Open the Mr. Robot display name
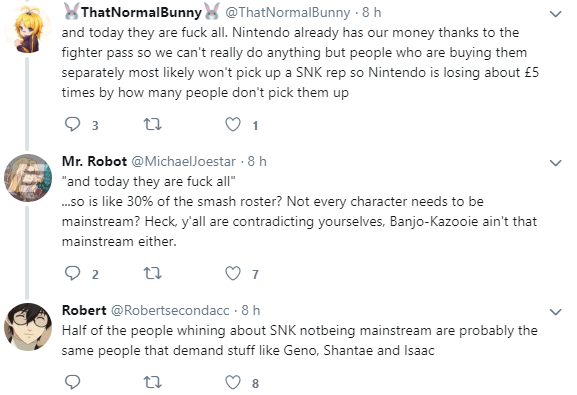Viewport: 577px width, 395px height. tap(95, 161)
